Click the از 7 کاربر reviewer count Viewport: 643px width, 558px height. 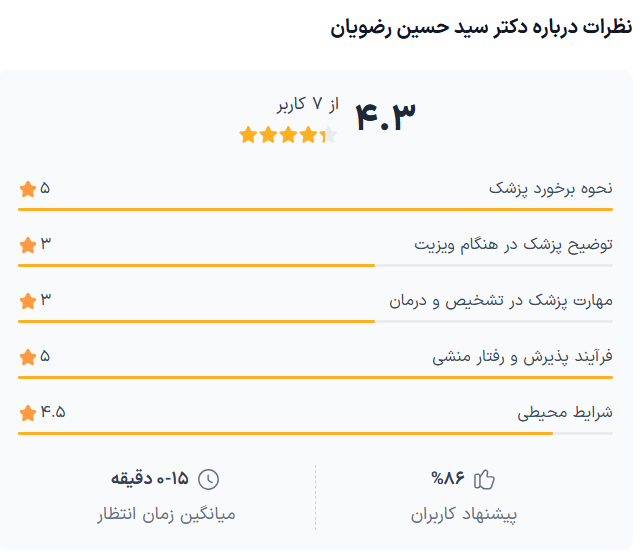[x=307, y=105]
